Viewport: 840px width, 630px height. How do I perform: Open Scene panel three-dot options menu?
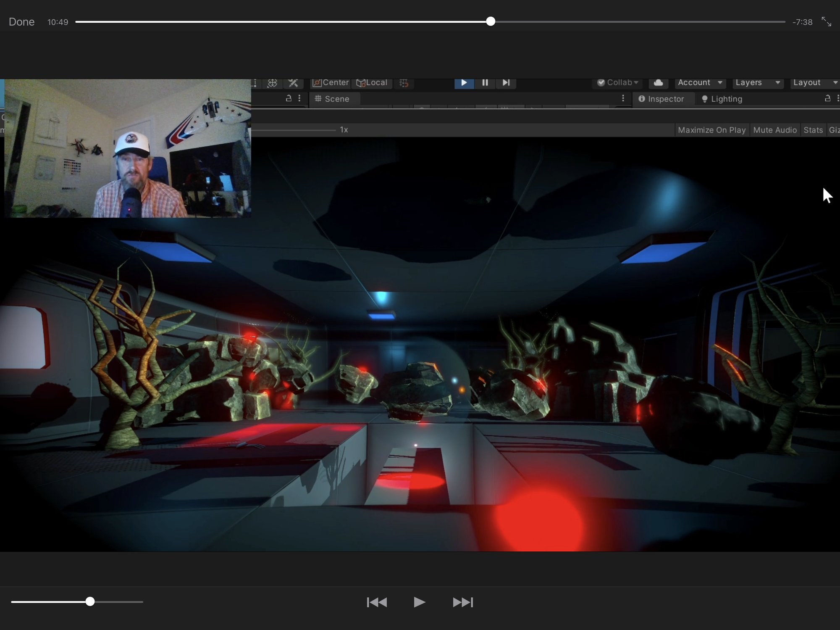(623, 98)
